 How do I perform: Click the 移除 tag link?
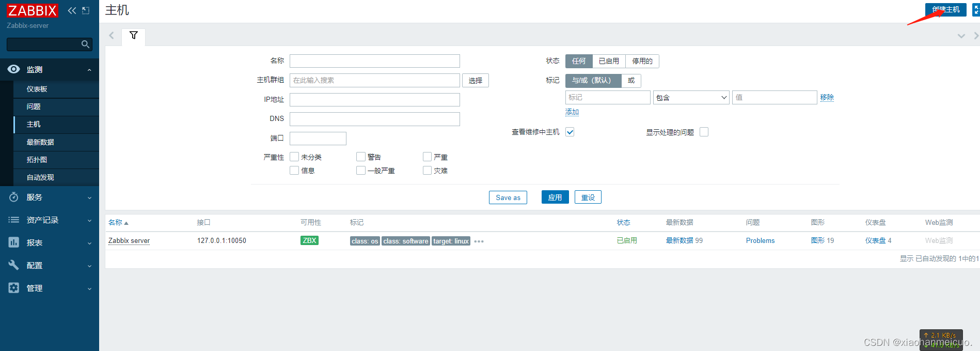click(x=827, y=97)
